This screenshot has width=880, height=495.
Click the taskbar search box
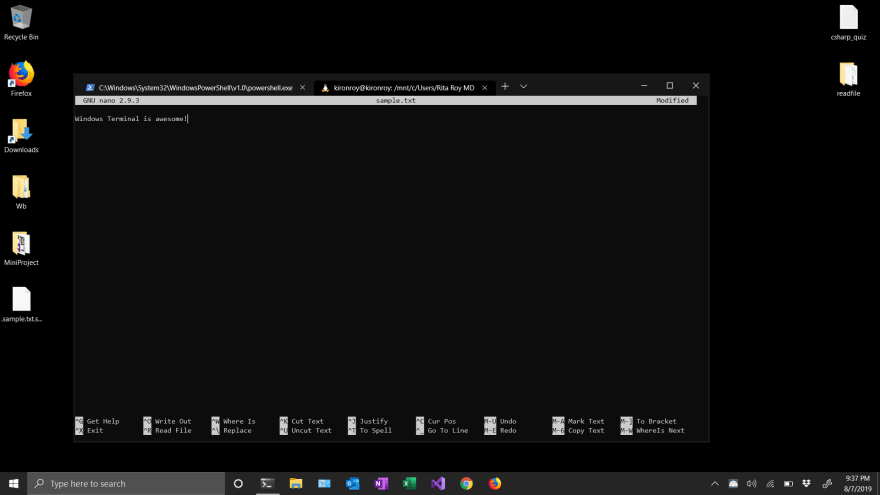click(126, 483)
